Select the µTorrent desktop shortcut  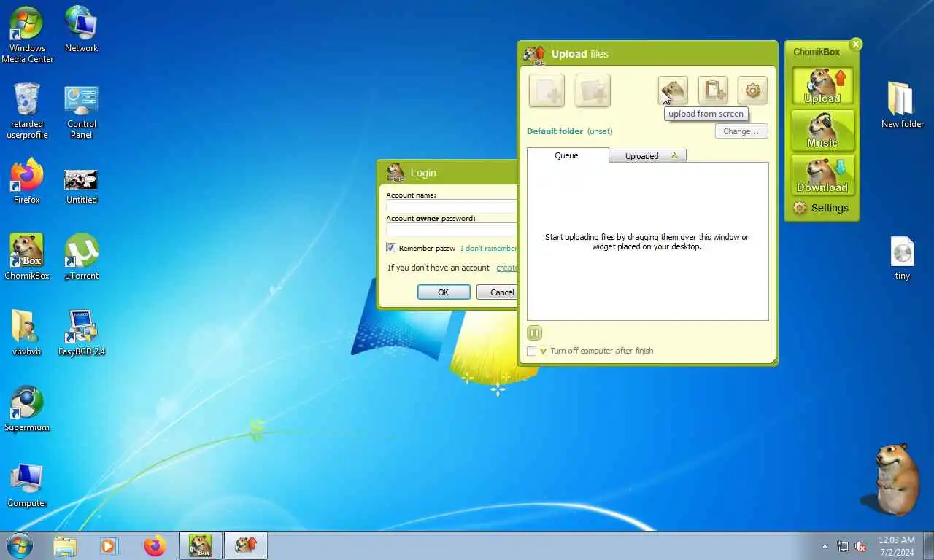(81, 257)
